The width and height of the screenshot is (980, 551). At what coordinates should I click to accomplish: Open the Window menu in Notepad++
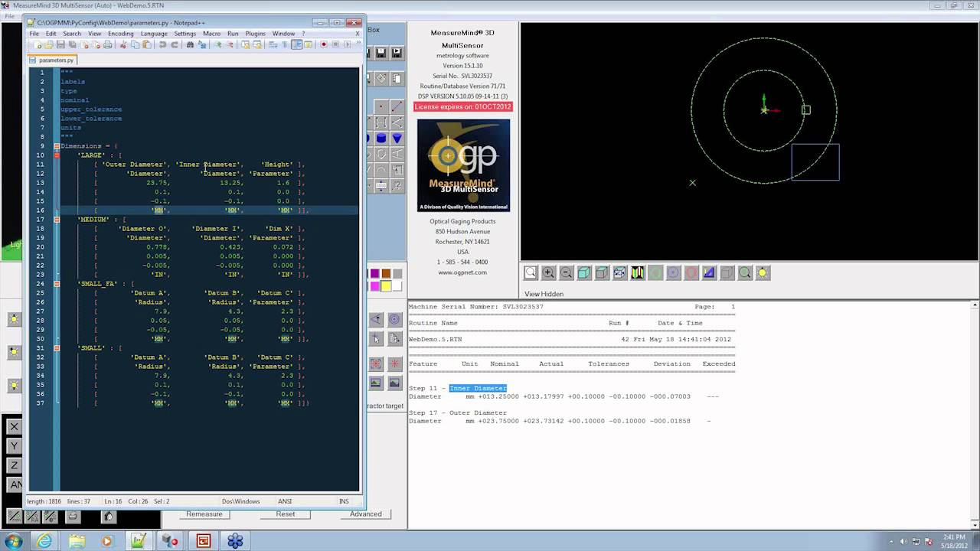[x=283, y=34]
